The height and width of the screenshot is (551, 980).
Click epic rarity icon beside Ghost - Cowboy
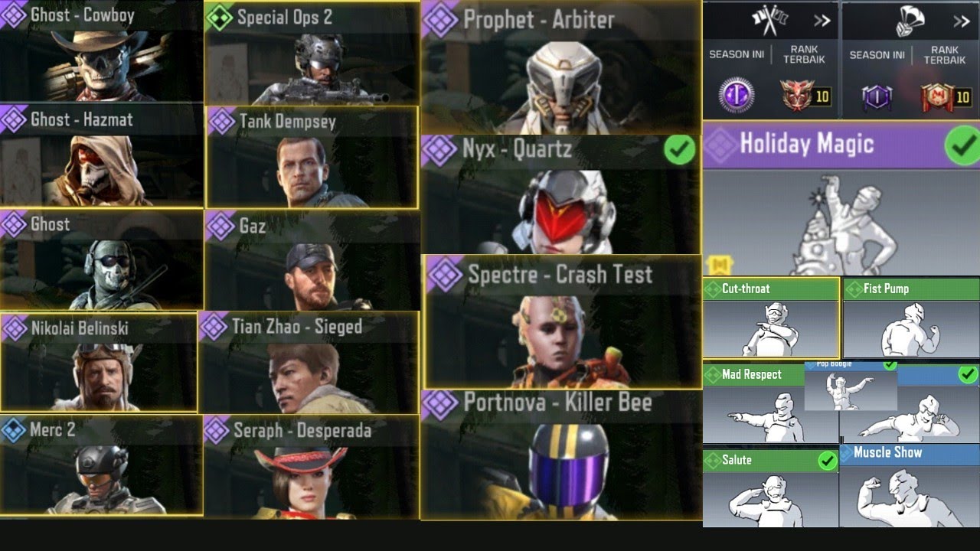13,14
